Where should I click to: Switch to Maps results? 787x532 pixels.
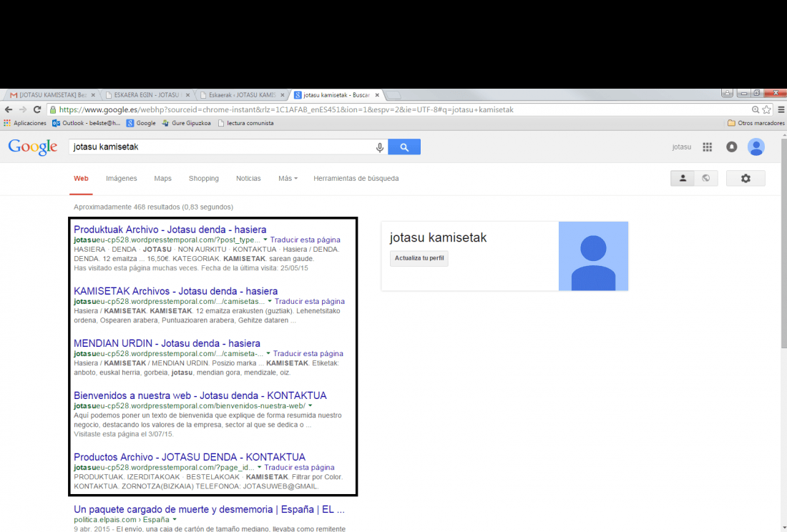[x=162, y=178]
